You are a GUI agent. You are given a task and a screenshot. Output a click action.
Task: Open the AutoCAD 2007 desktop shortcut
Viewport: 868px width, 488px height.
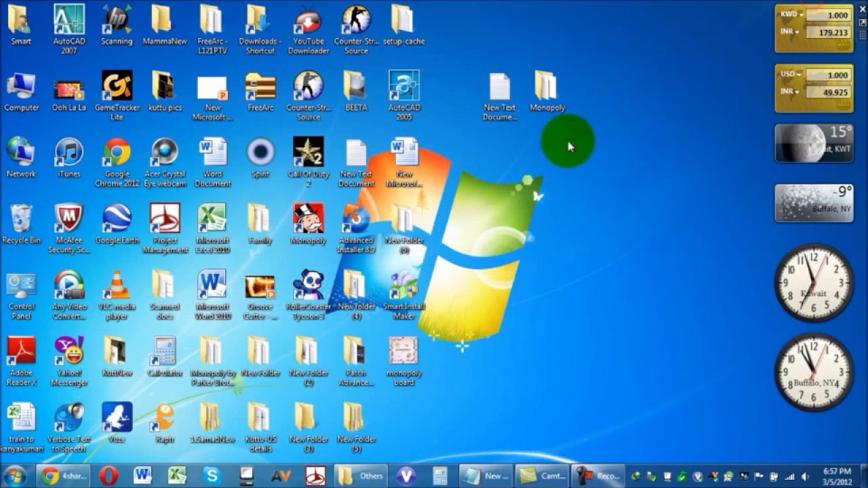[69, 30]
